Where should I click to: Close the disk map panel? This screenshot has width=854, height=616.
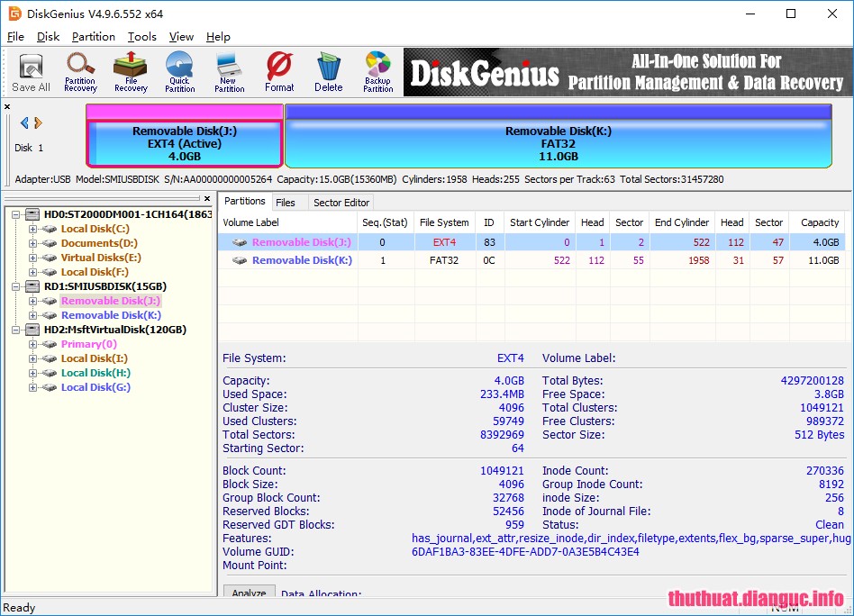pyautogui.click(x=7, y=107)
